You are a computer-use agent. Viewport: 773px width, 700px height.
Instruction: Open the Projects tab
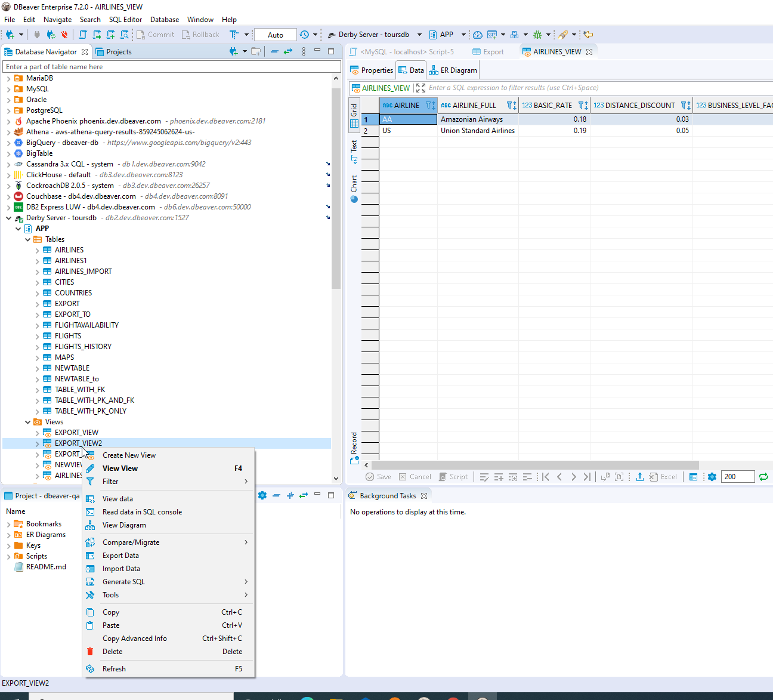[x=114, y=52]
